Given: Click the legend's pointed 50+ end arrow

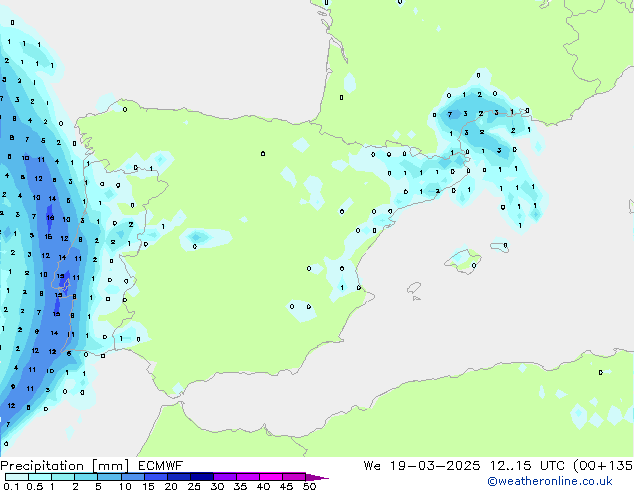Looking at the screenshot, I should pyautogui.click(x=317, y=477).
